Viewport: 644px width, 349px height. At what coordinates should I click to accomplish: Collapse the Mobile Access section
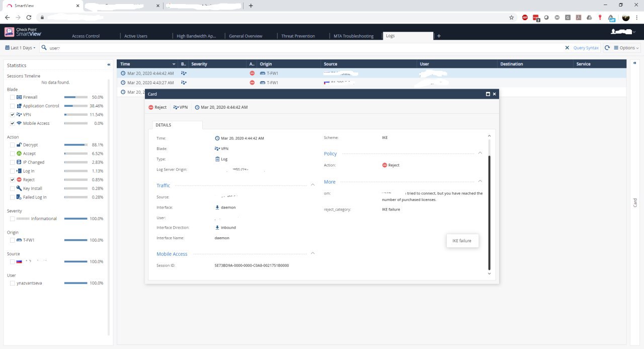(312, 254)
